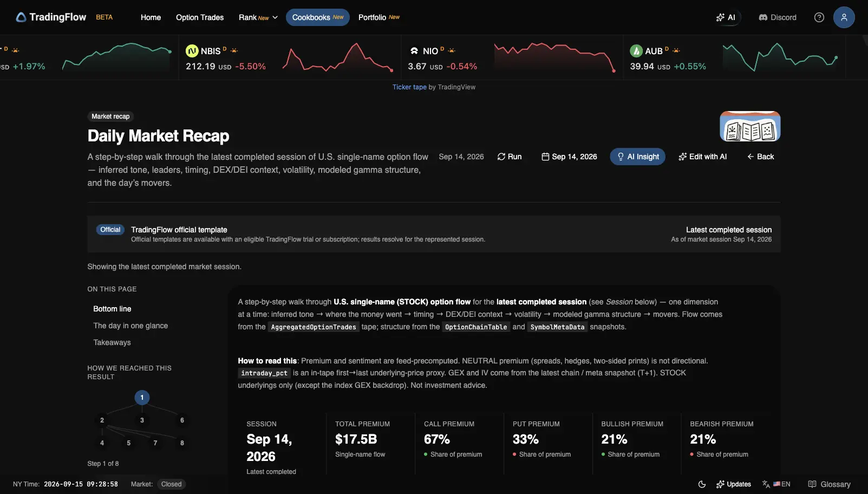The height and width of the screenshot is (494, 868).
Task: Click the NIO ticker logo
Action: tap(414, 51)
